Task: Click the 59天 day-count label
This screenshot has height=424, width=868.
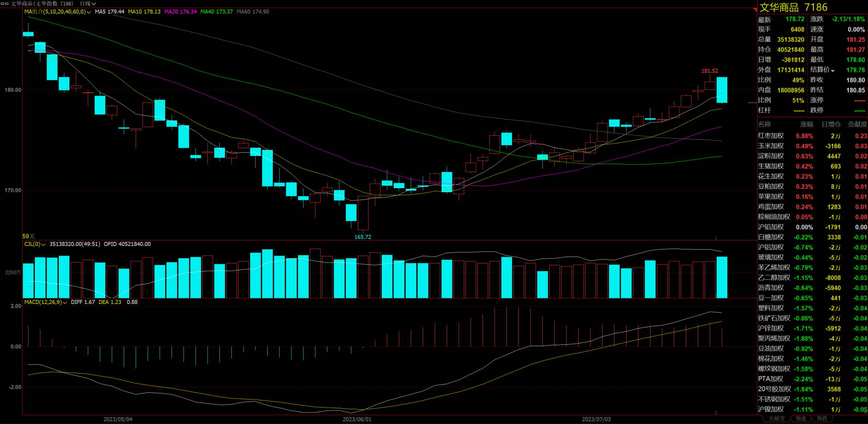Action: point(29,236)
